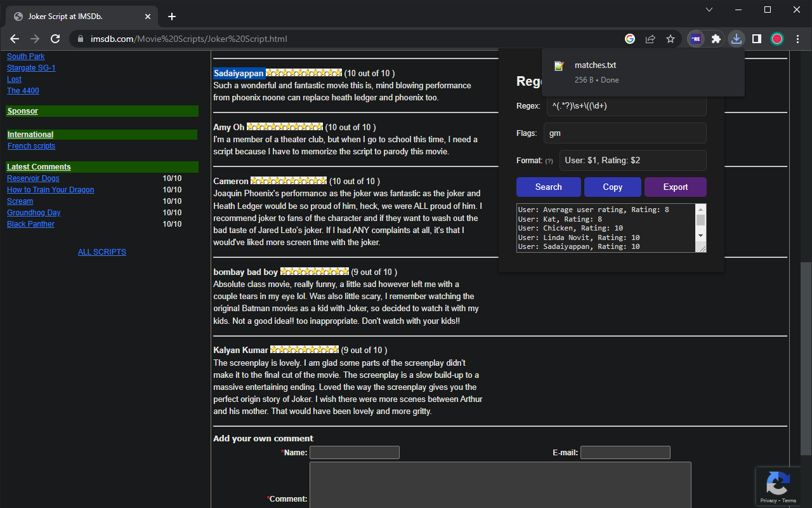
Task: Open the South Park link
Action: (x=26, y=57)
